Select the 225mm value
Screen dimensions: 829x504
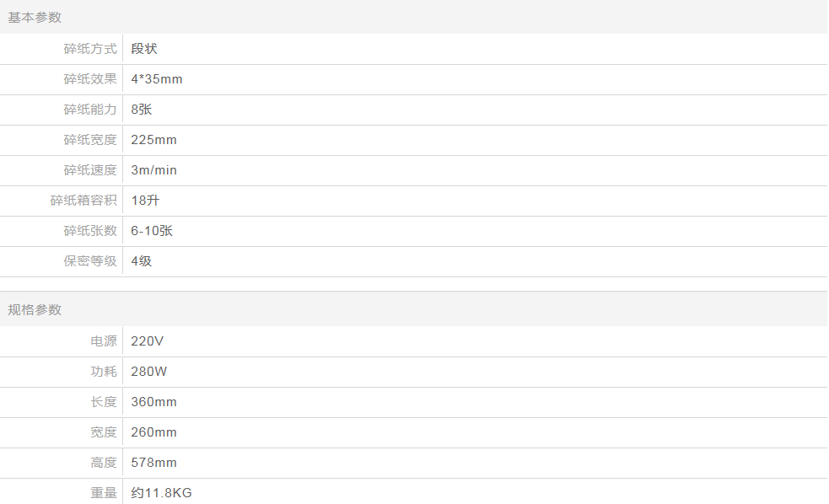tap(153, 140)
